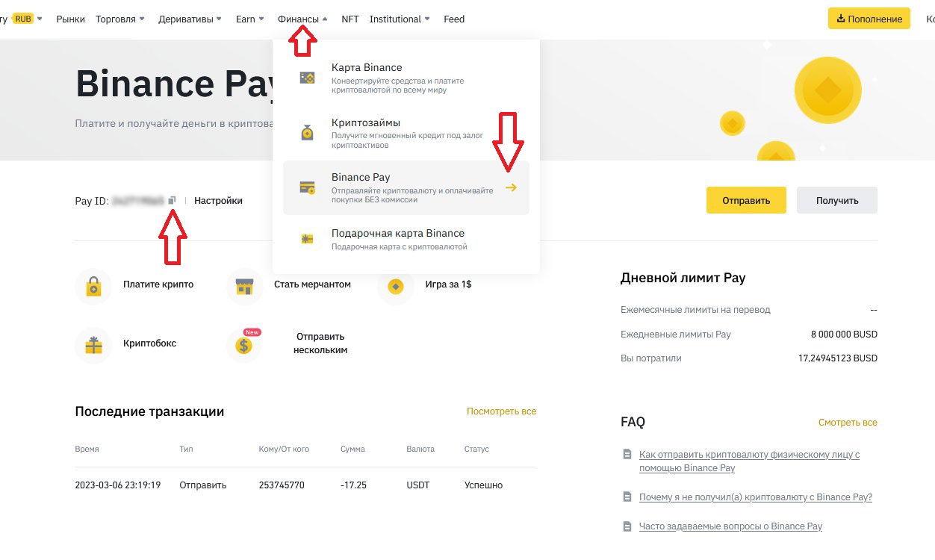
Task: Click the Binance Card menu icon
Action: coord(307,78)
